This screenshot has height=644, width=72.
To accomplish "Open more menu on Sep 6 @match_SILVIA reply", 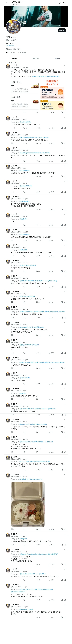I will 65,117.
